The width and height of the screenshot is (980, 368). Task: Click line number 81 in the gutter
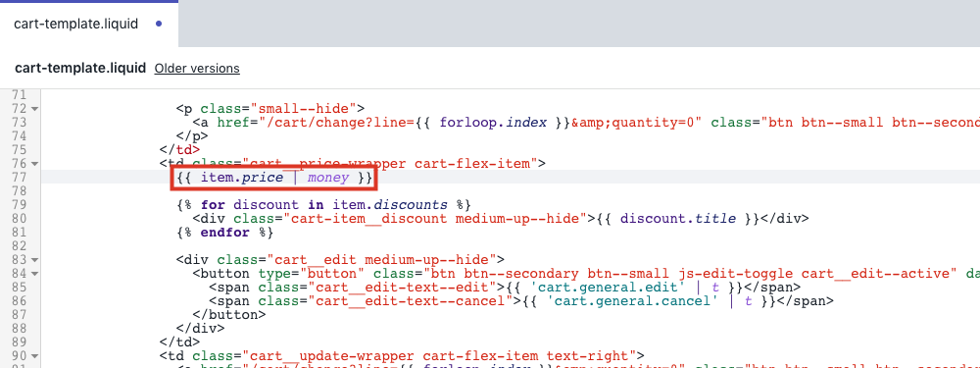click(21, 233)
